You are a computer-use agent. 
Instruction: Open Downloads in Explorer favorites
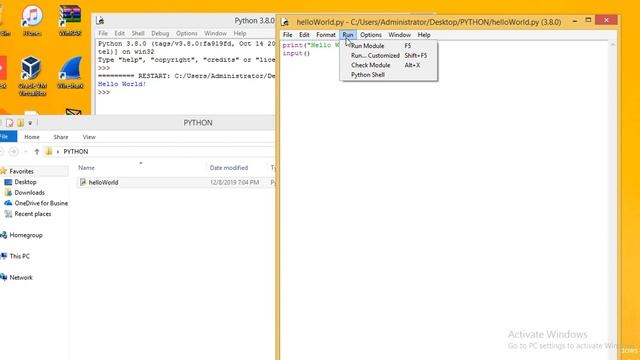pos(29,193)
